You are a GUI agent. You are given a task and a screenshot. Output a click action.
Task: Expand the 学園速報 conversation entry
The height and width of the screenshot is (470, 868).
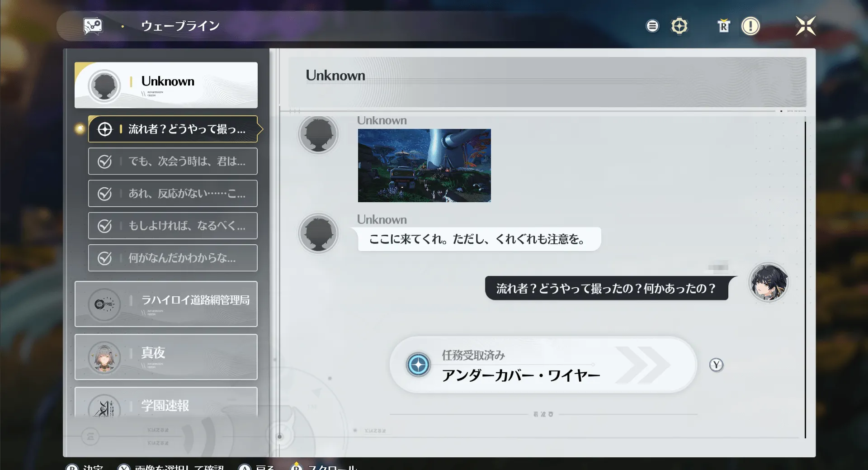[166, 406]
